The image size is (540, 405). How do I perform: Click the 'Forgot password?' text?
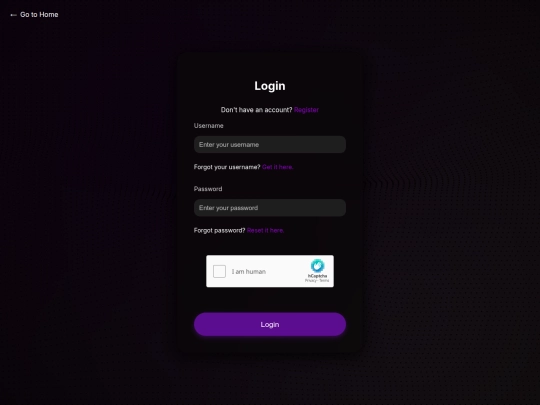pyautogui.click(x=219, y=230)
